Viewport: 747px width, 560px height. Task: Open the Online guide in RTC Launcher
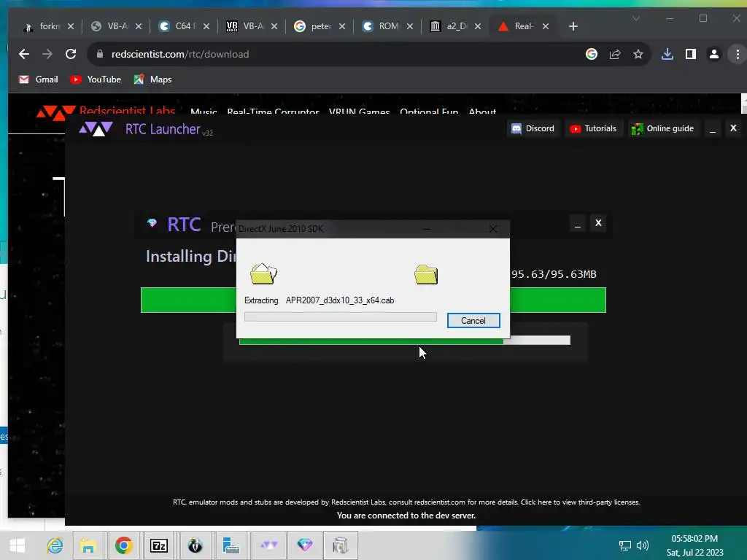[662, 128]
